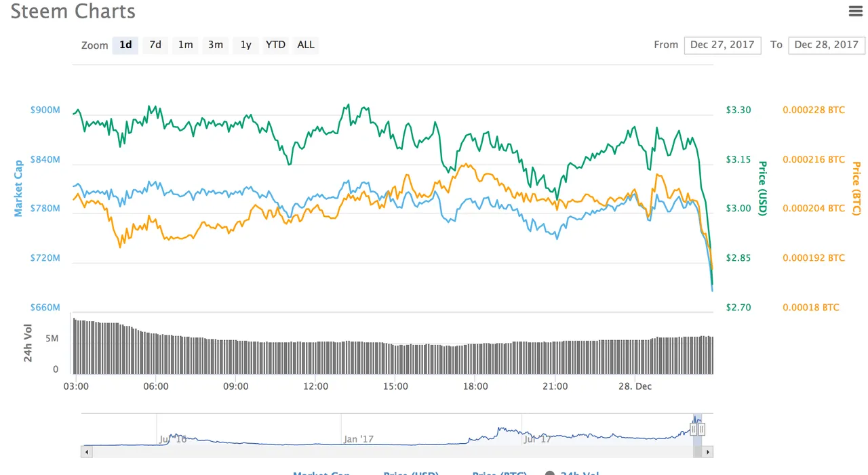Click the Zoom label text
Viewport: 868px width, 475px height.
(x=95, y=45)
